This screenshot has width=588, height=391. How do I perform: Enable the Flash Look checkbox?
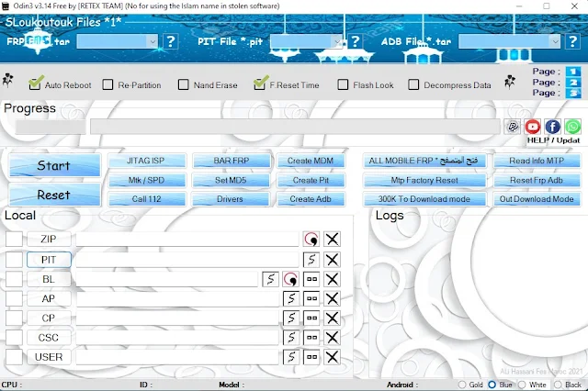point(343,84)
